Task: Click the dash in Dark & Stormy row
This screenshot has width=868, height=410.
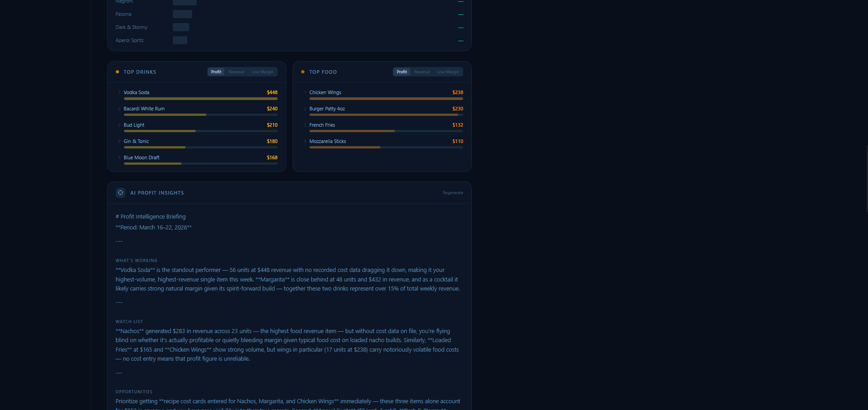Action: coord(460,28)
